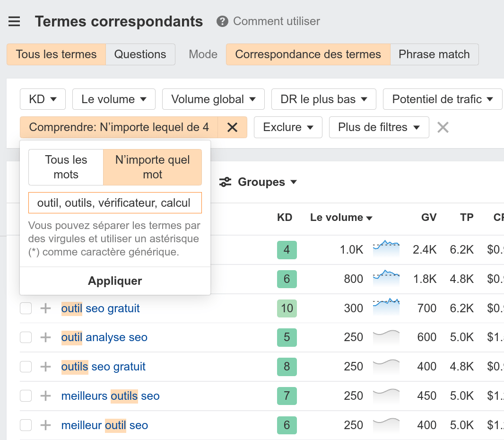The height and width of the screenshot is (440, 504).
Task: Tick the checkbox beside meilleurs outils seo
Action: tap(26, 396)
